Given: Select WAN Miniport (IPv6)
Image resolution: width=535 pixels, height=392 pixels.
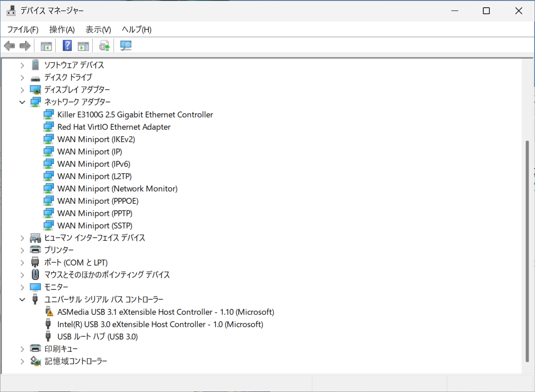Looking at the screenshot, I should coord(94,164).
